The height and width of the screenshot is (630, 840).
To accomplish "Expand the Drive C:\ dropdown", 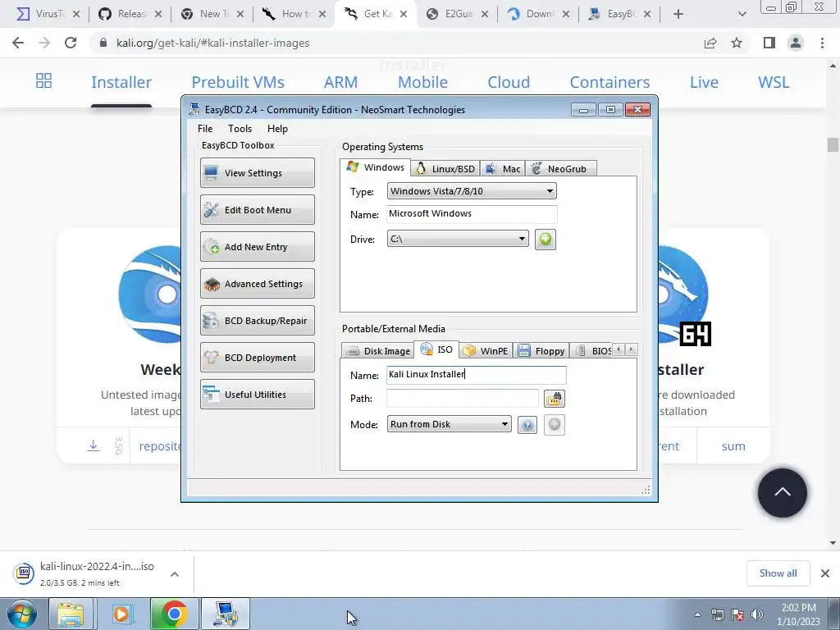I will [x=458, y=239].
